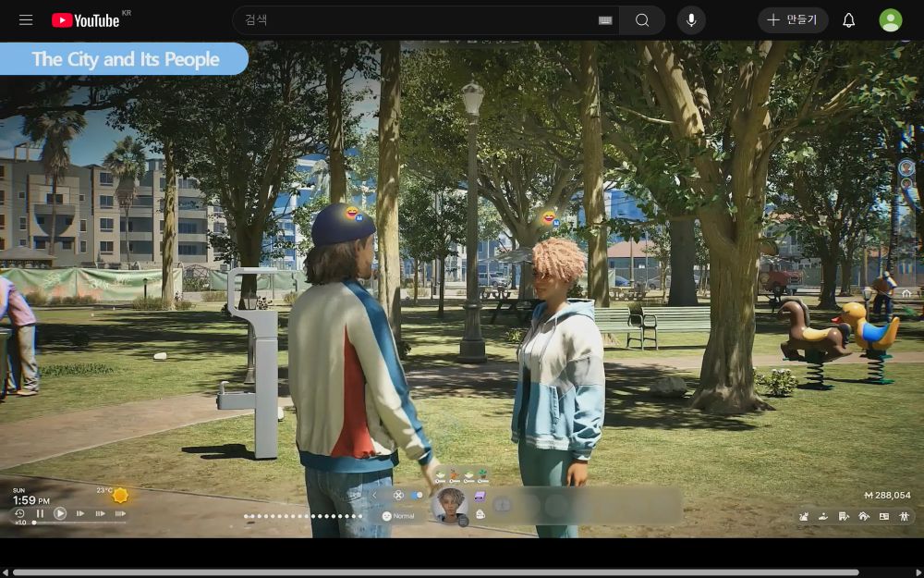The width and height of the screenshot is (924, 578).
Task: Open the 만들기 create menu
Action: click(793, 20)
